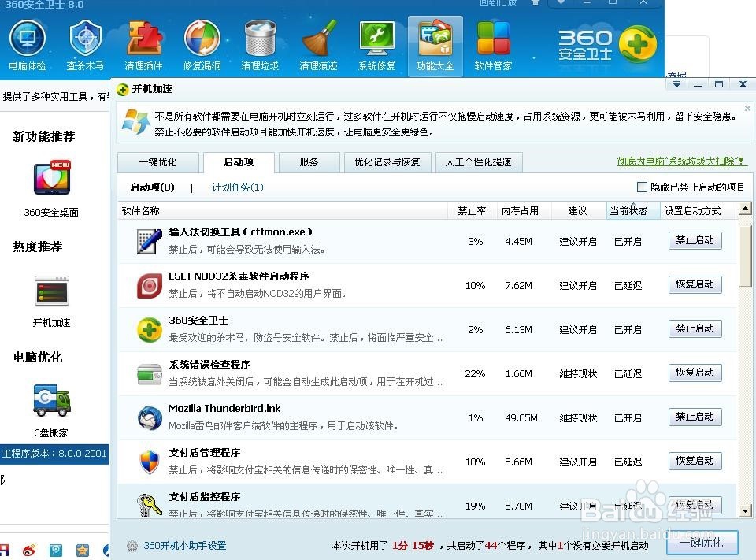Click 禁止启动 for Mozilla Thunderbird
Viewport: 756px width, 560px height.
tap(695, 417)
